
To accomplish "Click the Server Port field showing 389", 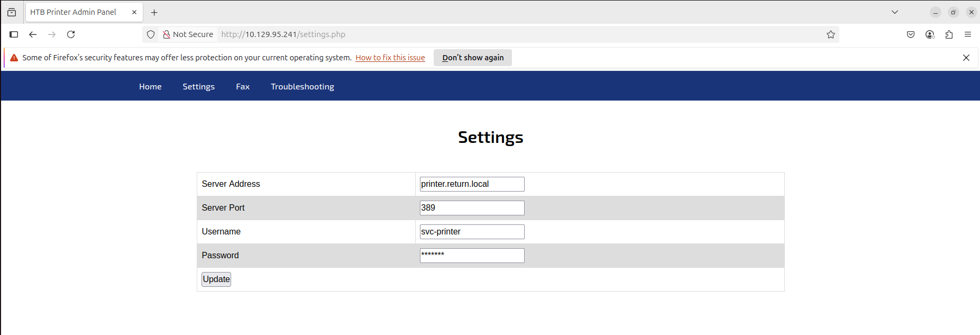I will (x=472, y=208).
